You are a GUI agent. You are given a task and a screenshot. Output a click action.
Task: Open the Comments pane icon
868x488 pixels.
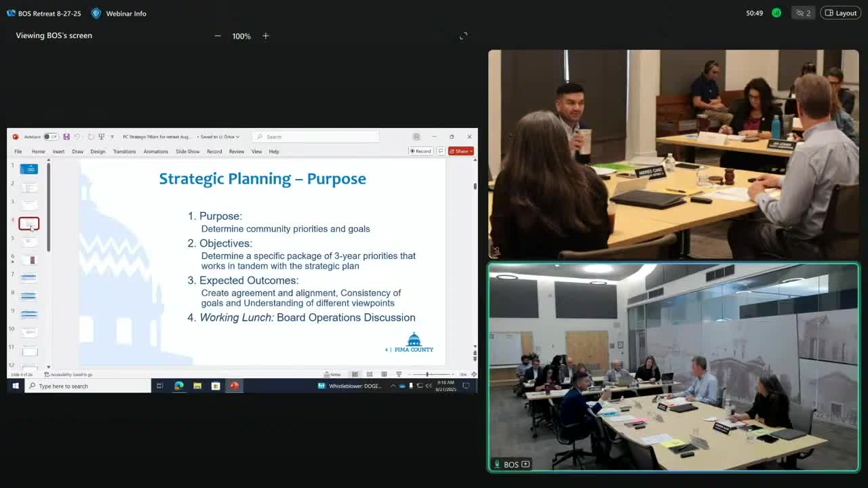441,151
